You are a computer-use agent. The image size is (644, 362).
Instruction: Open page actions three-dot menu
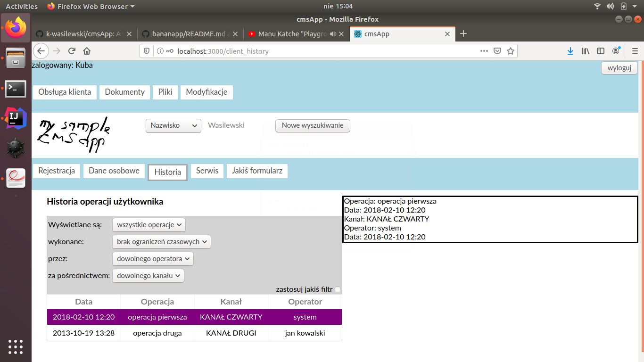click(484, 51)
